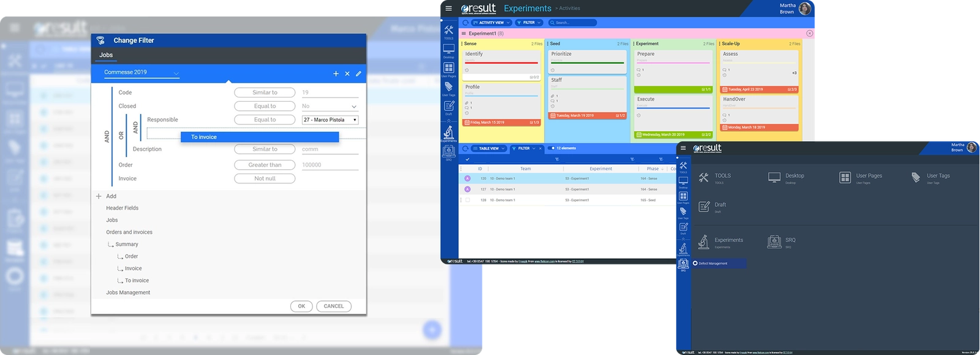Close the Experiment1 group with X icon

coord(810,33)
